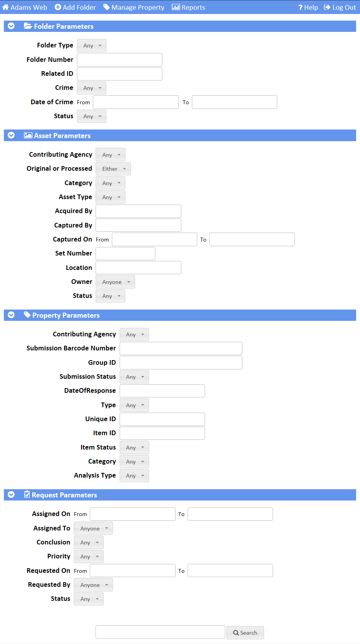Image resolution: width=360 pixels, height=644 pixels.
Task: Collapse the Asset Parameters section
Action: tap(11, 135)
